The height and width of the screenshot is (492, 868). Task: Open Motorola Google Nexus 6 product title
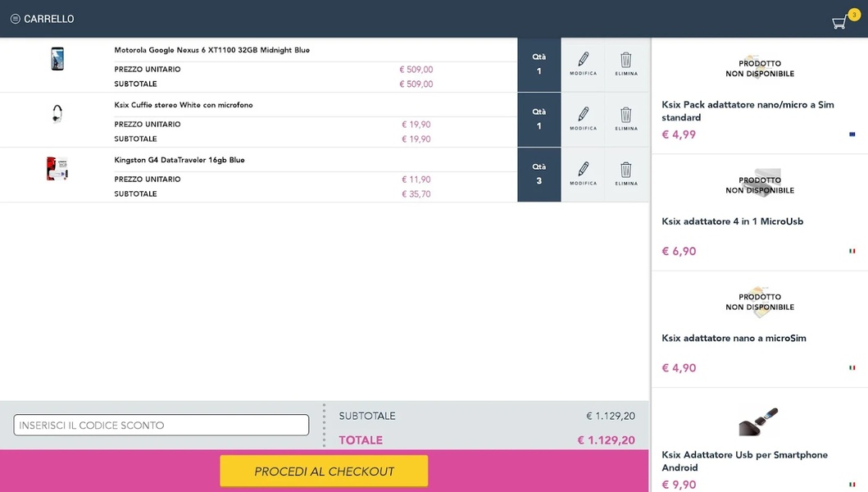(212, 50)
